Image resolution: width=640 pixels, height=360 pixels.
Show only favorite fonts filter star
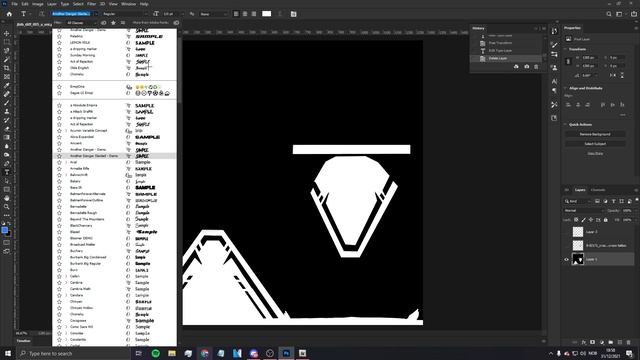pyautogui.click(x=113, y=23)
